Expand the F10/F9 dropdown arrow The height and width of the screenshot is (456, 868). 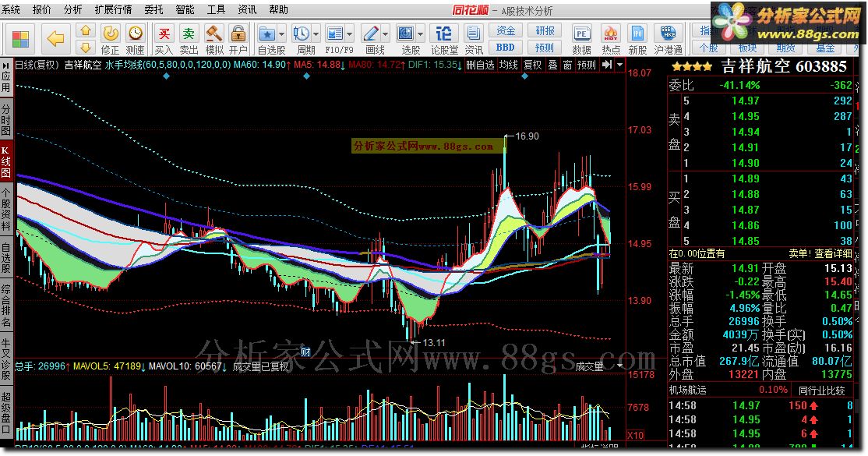[351, 34]
